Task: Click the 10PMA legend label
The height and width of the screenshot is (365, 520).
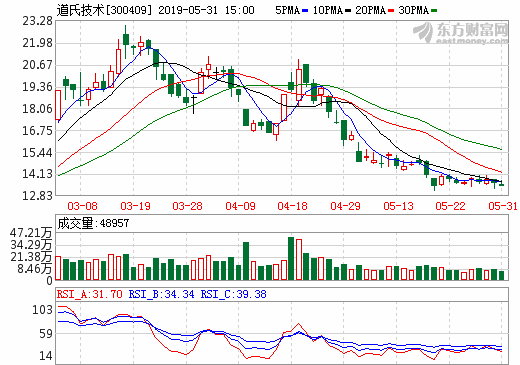Action: tap(328, 11)
